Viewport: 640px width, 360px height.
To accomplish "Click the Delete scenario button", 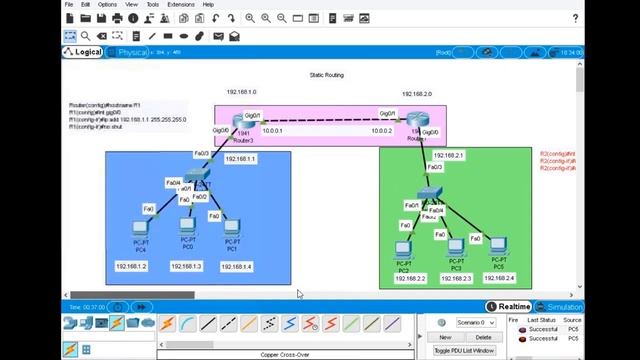I will (x=483, y=338).
